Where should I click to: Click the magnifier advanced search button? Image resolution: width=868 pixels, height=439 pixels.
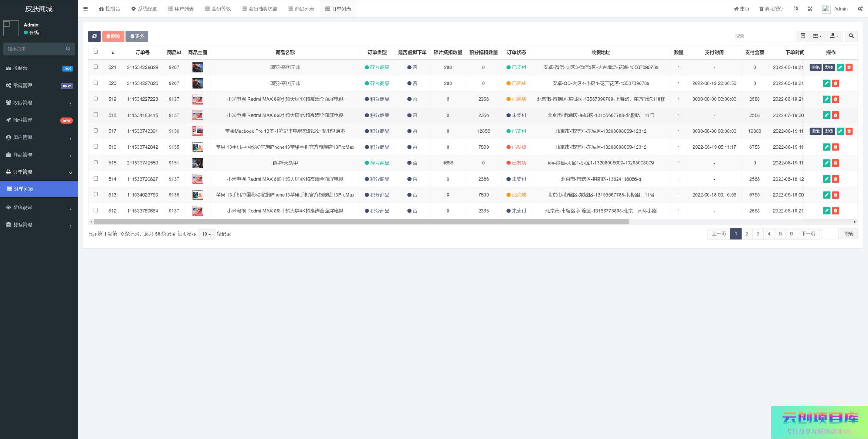851,36
